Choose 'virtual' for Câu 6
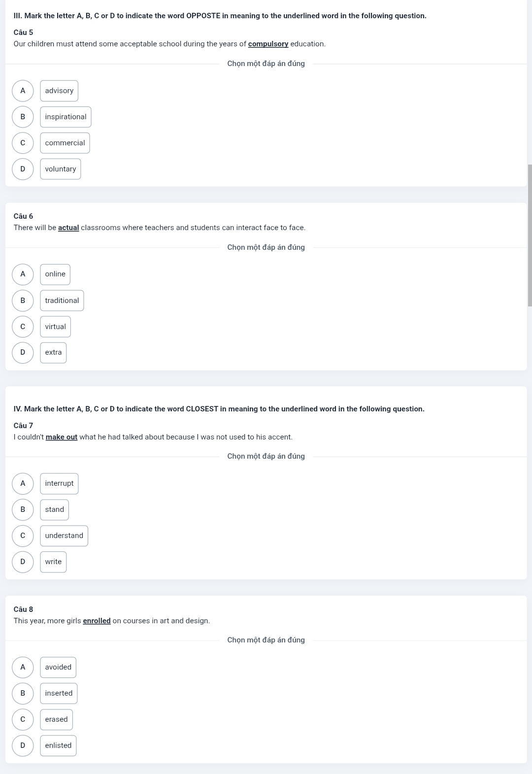 [55, 327]
